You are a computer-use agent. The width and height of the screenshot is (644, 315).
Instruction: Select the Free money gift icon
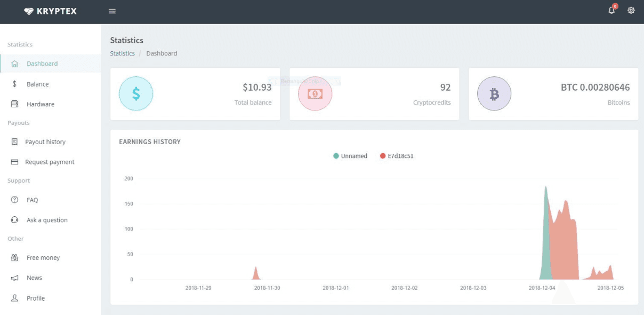click(x=14, y=257)
